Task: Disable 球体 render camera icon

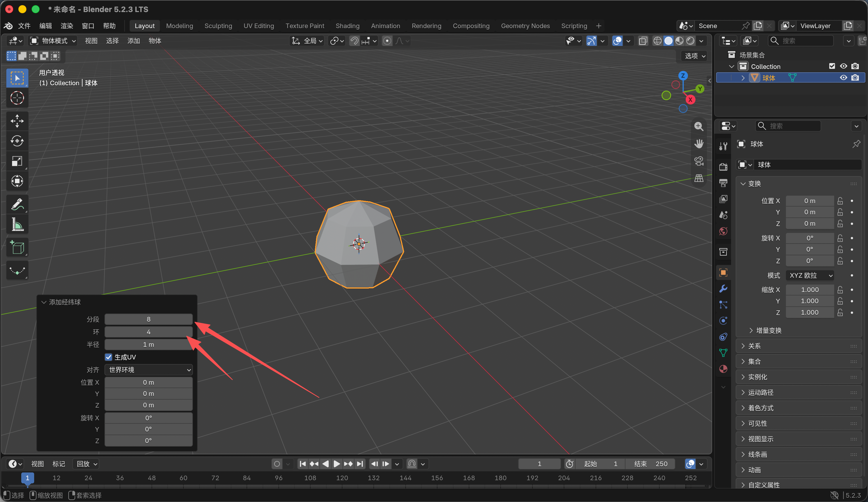Action: [x=855, y=78]
